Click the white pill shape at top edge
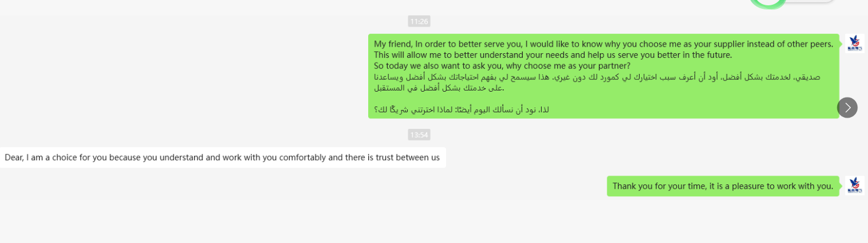The image size is (868, 243). (814, 1)
